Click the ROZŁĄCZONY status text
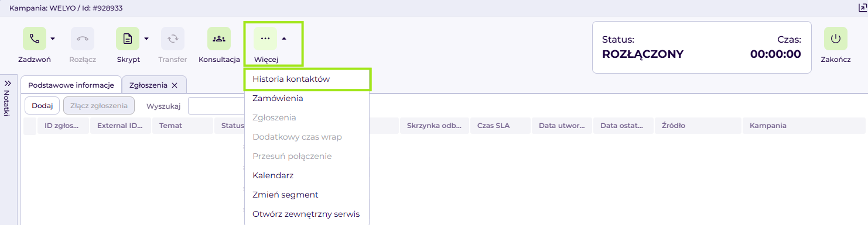This screenshot has width=868, height=225. pos(643,54)
